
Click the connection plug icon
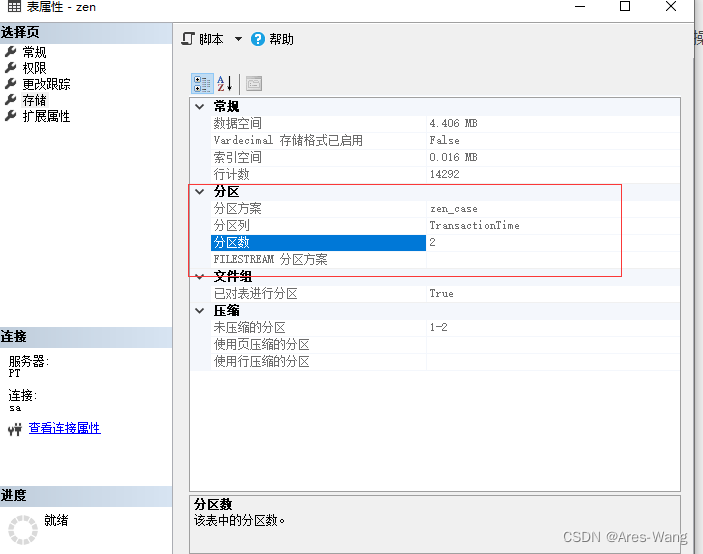click(15, 429)
